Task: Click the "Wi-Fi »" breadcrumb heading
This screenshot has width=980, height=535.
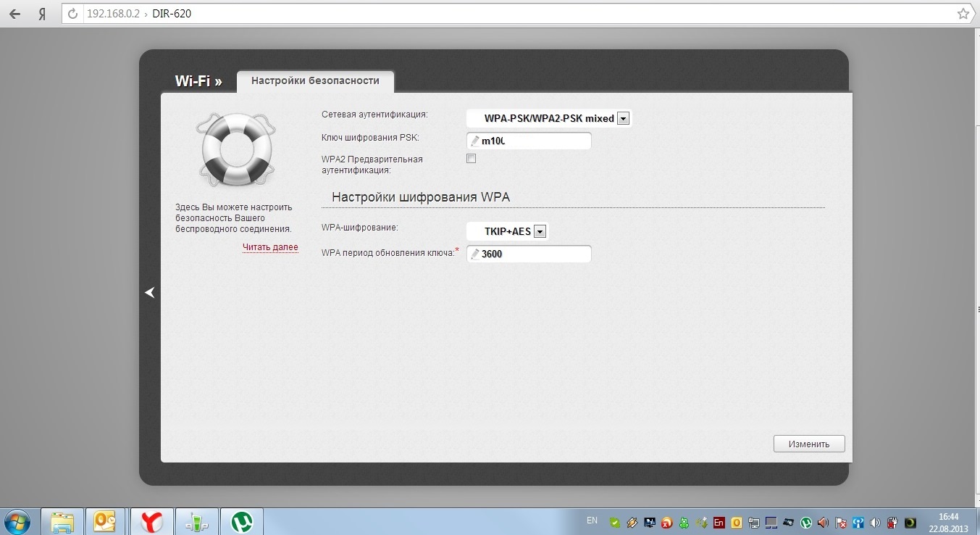Action: pyautogui.click(x=198, y=81)
